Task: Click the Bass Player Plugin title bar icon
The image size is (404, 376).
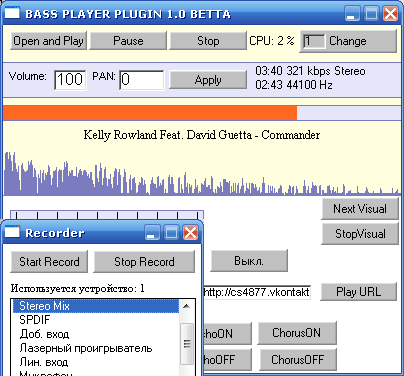Action: 12,13
